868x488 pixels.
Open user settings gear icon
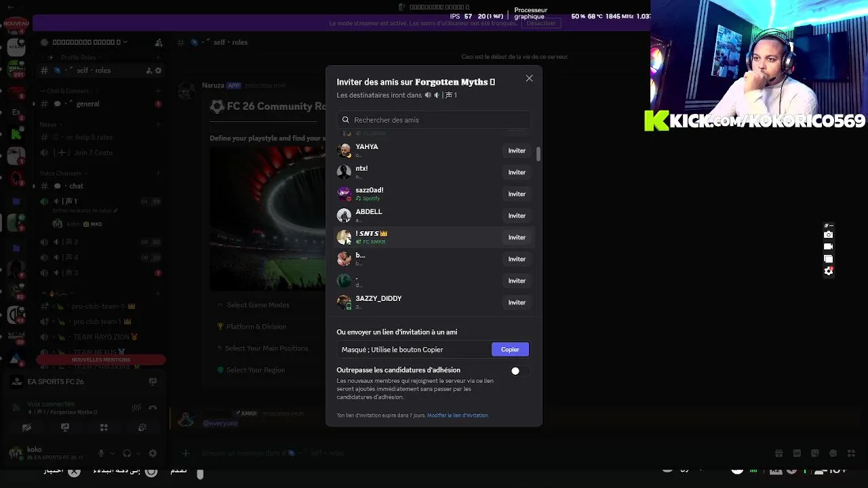coord(153,453)
